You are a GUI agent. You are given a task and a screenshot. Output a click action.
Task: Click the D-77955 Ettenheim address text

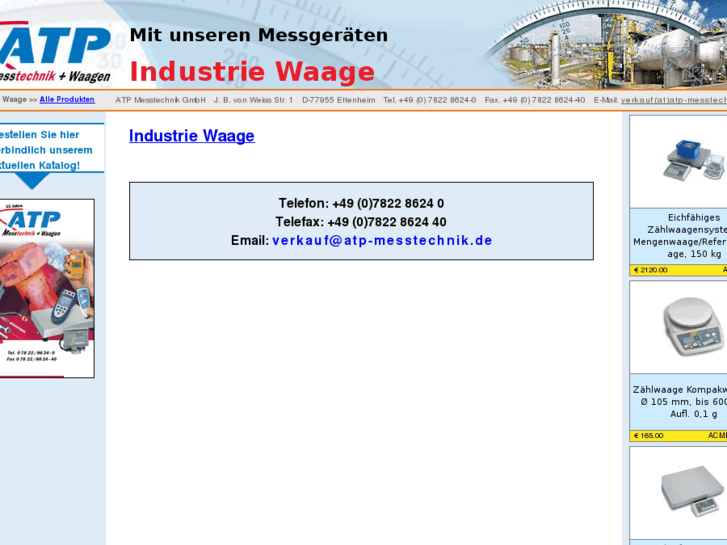338,100
